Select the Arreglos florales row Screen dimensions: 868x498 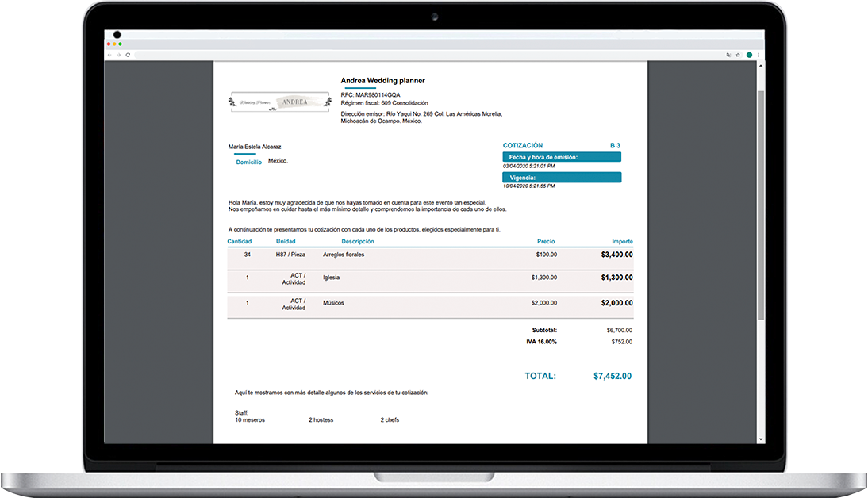click(x=344, y=255)
